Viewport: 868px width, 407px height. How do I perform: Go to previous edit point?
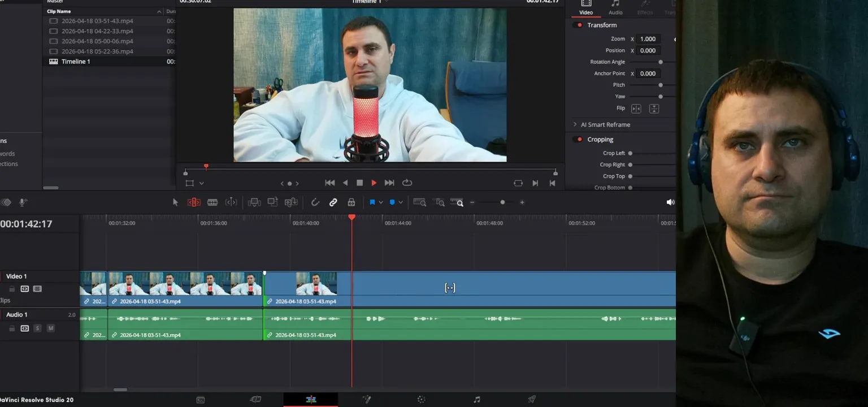point(553,183)
